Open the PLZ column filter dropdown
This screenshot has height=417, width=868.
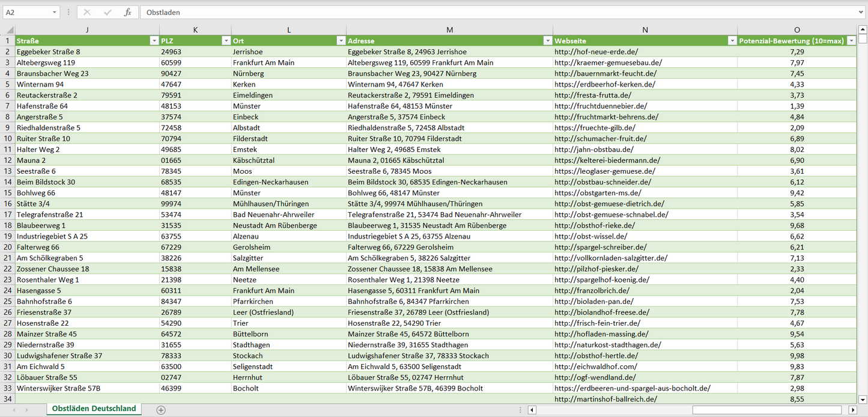point(226,41)
